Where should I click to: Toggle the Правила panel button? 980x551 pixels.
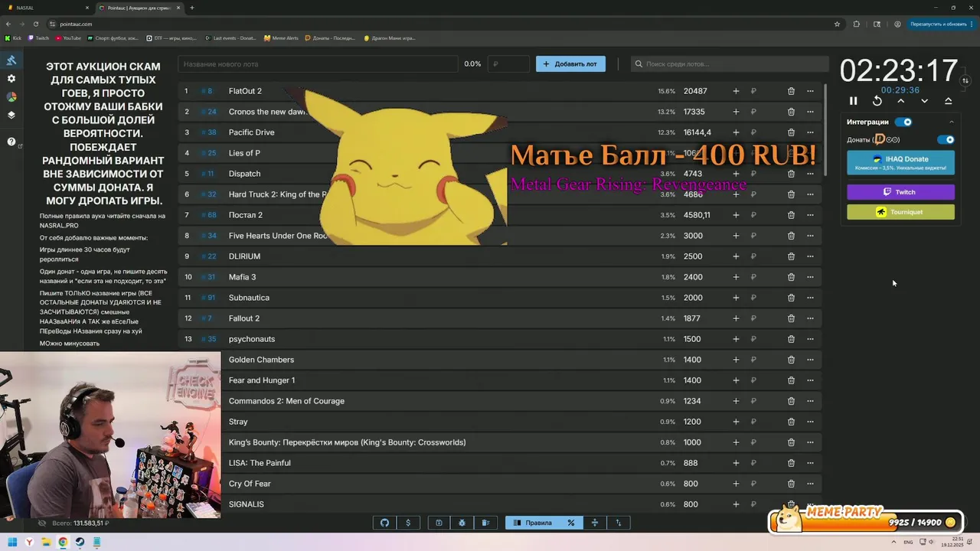(x=533, y=523)
